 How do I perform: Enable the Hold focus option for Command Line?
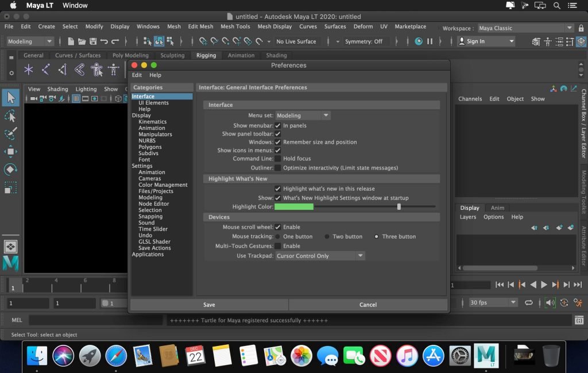tap(278, 158)
